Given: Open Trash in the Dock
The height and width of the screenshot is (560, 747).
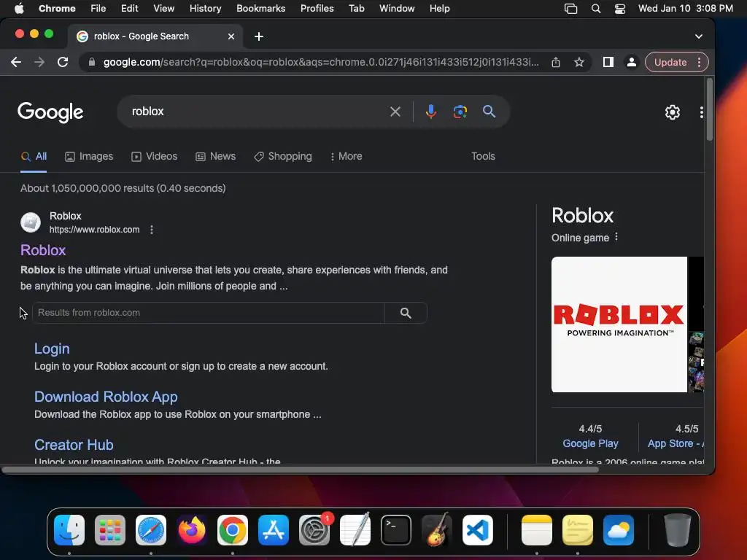Looking at the screenshot, I should [x=677, y=530].
